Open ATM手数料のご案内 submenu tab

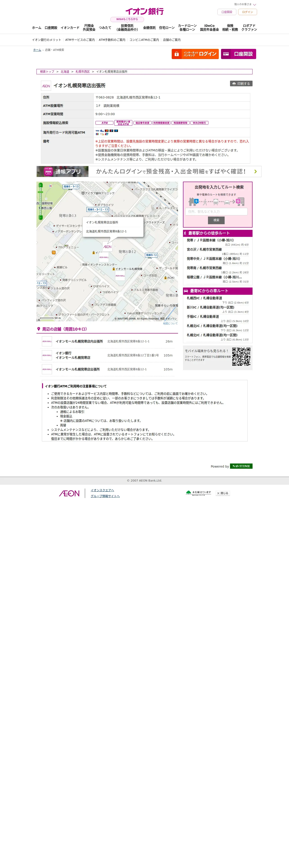112,40
